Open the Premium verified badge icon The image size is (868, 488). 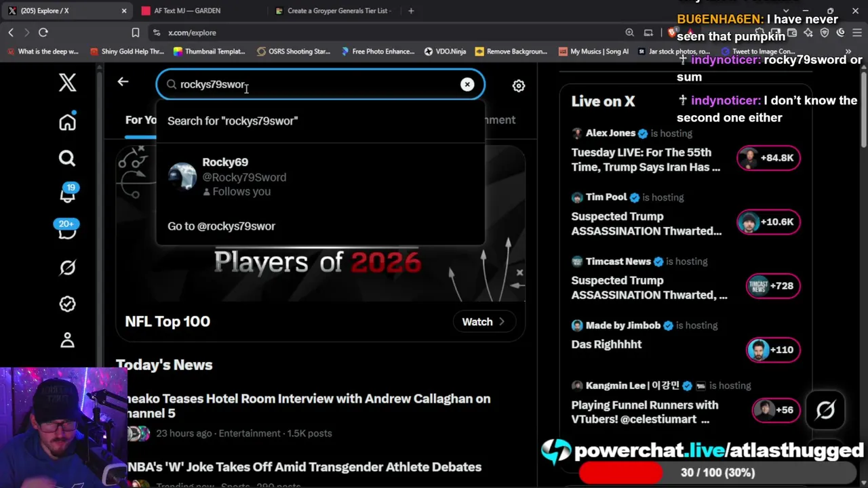(67, 304)
